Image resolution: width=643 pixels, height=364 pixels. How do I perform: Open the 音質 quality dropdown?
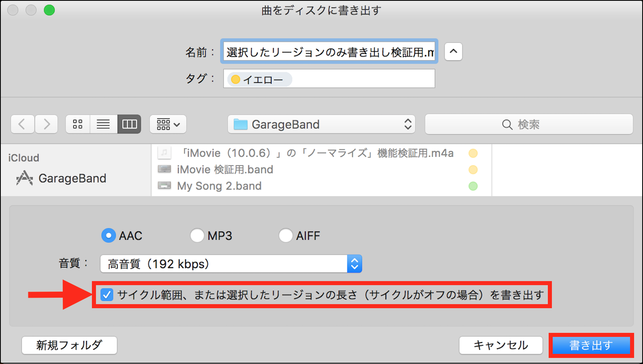tap(231, 264)
